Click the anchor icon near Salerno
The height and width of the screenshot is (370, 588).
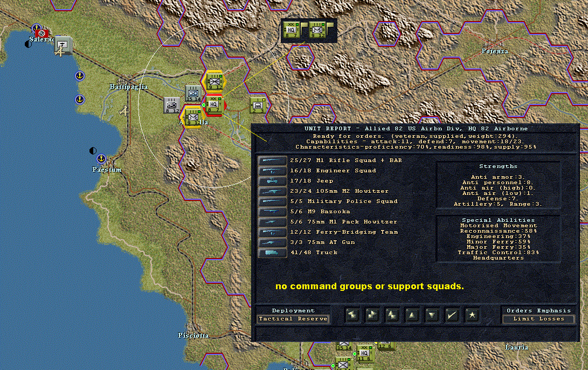point(36,28)
